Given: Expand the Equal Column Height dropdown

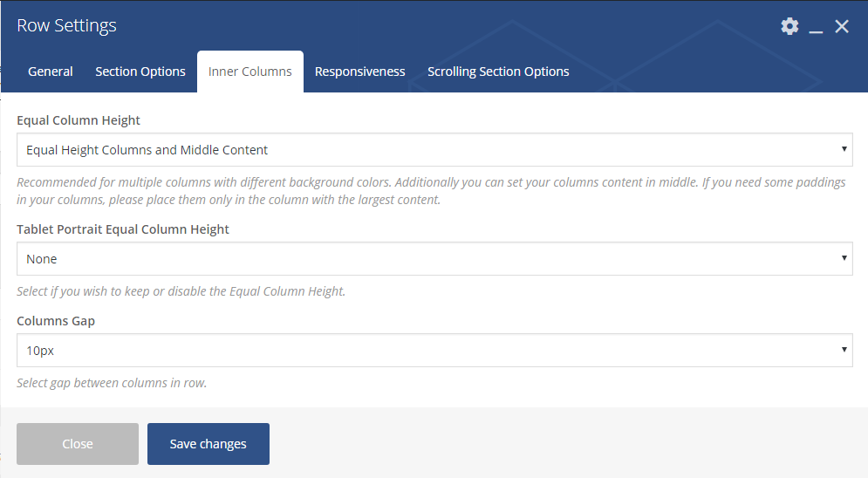Looking at the screenshot, I should click(x=434, y=150).
